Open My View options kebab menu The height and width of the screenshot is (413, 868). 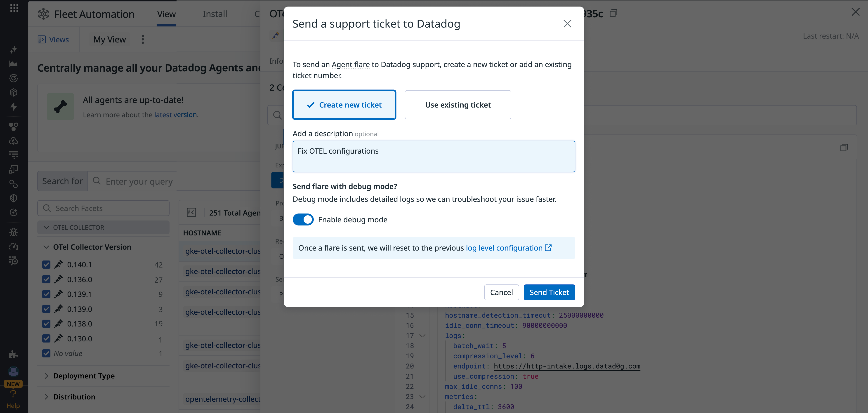click(143, 39)
